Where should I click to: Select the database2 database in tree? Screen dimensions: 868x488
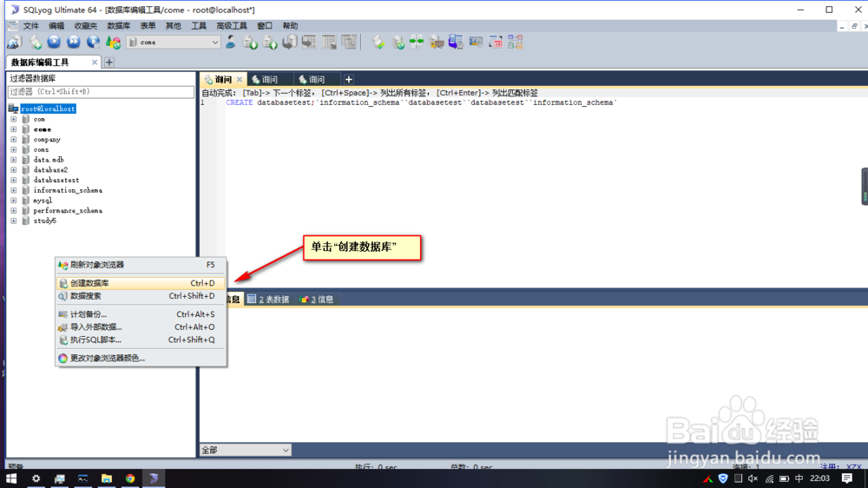click(50, 170)
